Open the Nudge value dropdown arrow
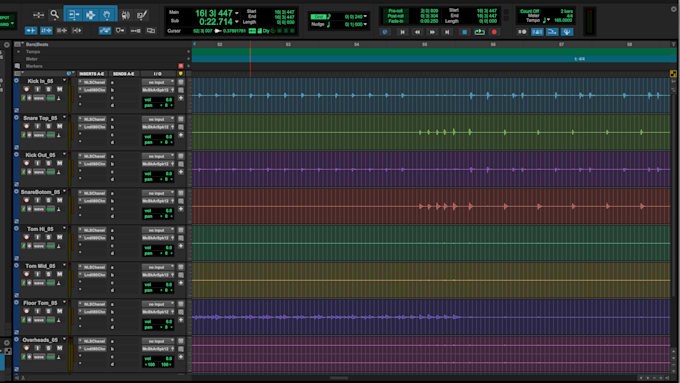This screenshot has width=680, height=383. (365, 24)
